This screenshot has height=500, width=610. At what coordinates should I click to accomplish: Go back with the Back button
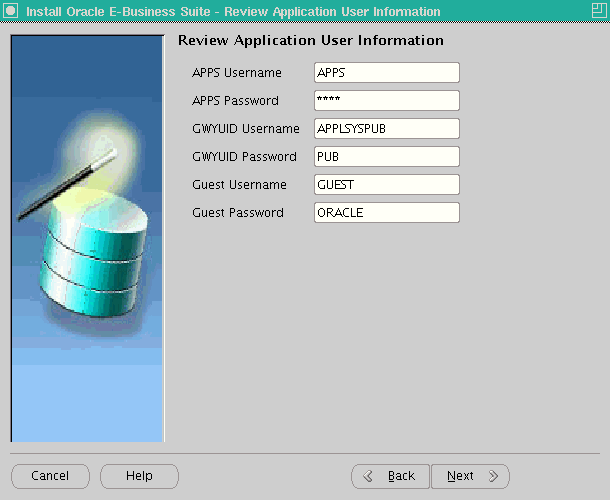point(391,476)
